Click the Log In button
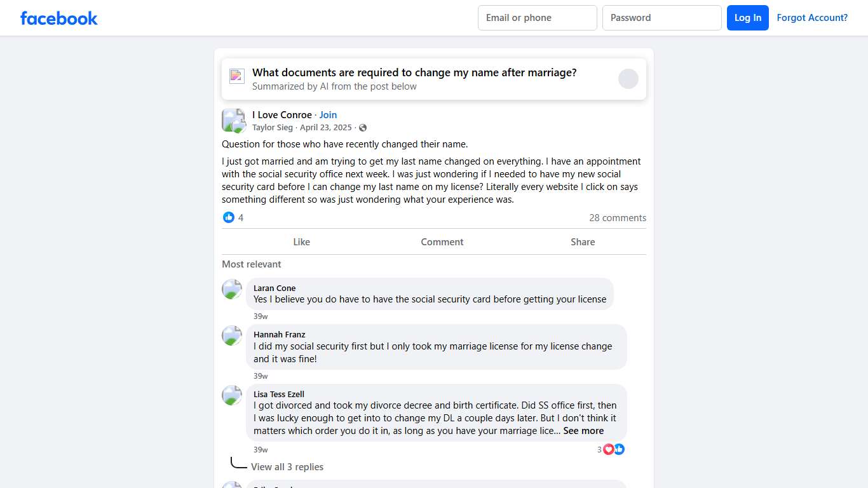The image size is (868, 488). pos(747,18)
